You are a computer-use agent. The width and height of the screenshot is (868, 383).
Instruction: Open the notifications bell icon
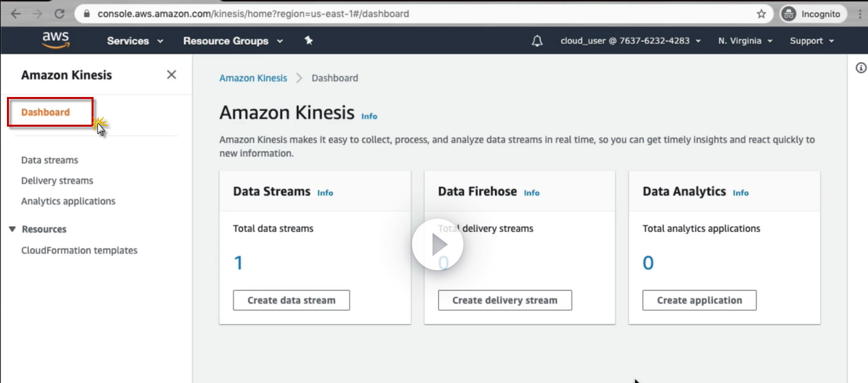pyautogui.click(x=537, y=41)
